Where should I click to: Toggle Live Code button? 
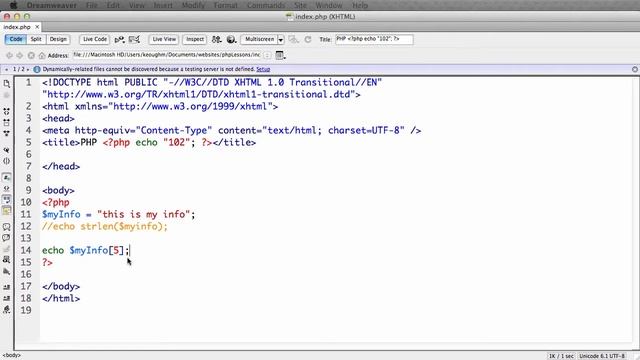click(95, 39)
